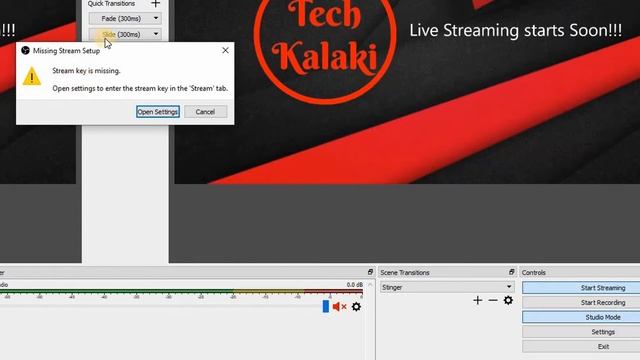
Task: Pop out the audio mixer dock
Action: click(370, 272)
